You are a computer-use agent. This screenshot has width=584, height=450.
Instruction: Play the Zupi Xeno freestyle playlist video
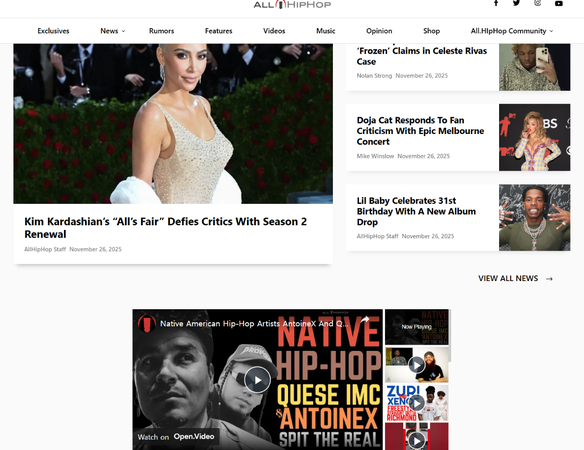[416, 403]
